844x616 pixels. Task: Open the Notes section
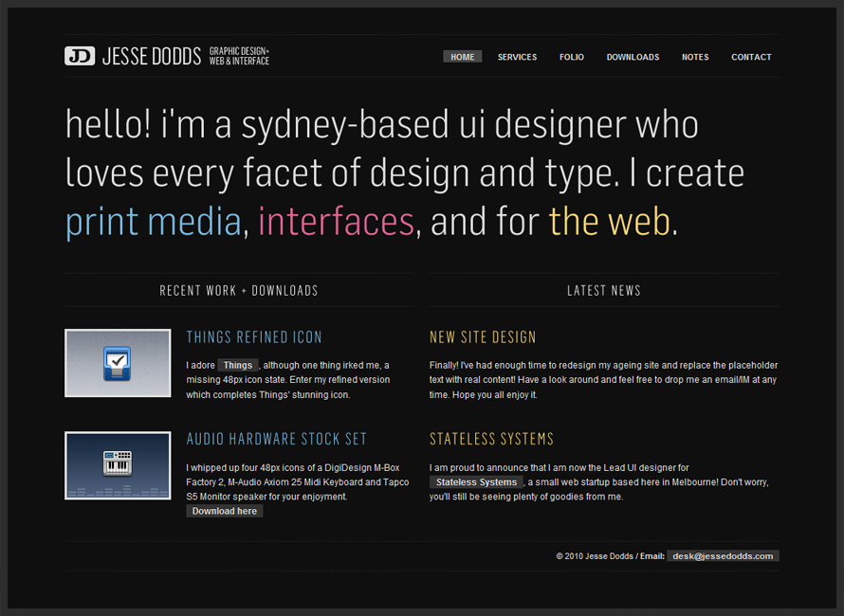point(695,57)
